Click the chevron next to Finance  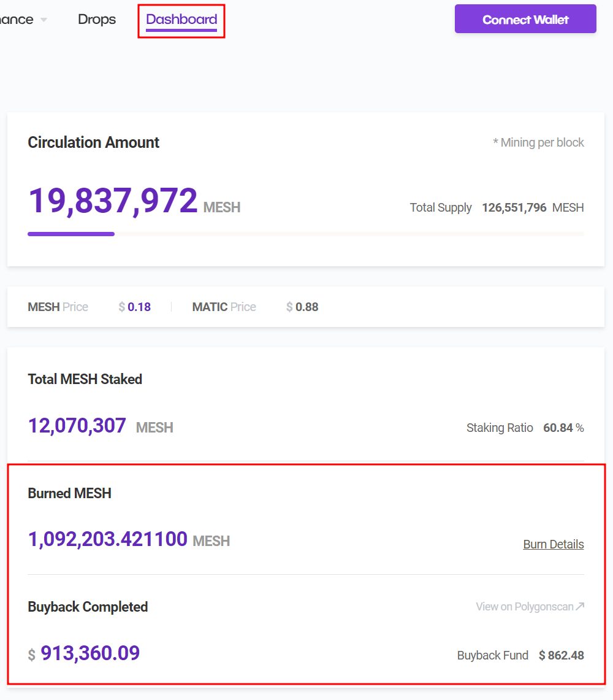43,19
